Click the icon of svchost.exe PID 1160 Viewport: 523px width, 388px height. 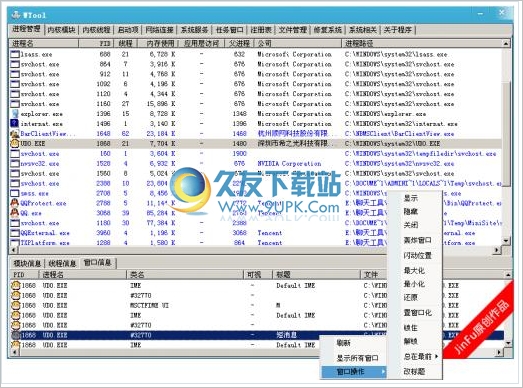(x=15, y=104)
